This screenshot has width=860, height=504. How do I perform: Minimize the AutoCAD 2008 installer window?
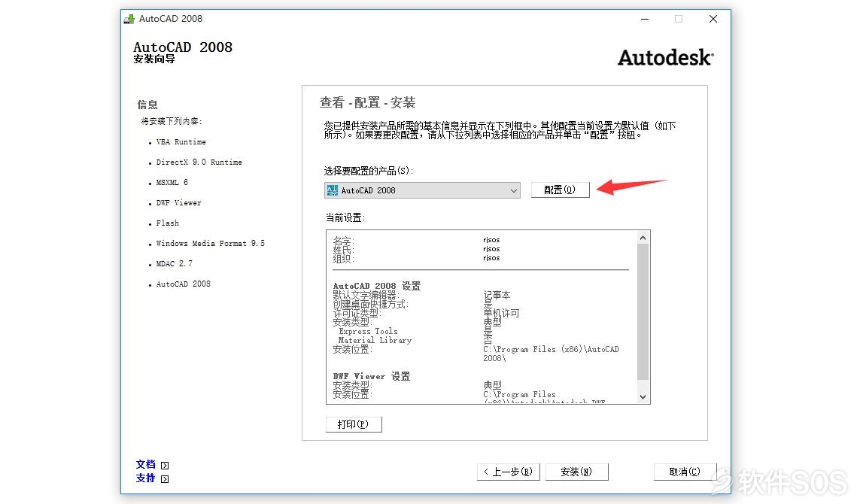(x=645, y=20)
